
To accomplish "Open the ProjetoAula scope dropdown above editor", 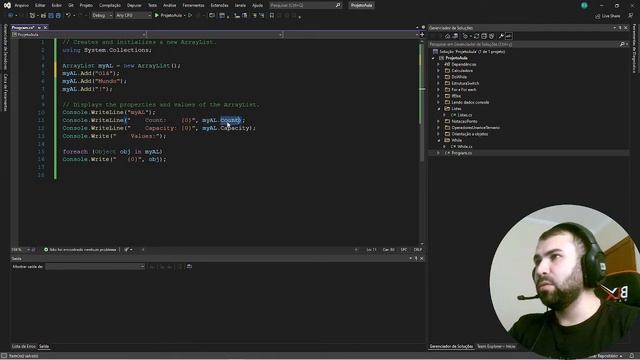I will (79, 35).
